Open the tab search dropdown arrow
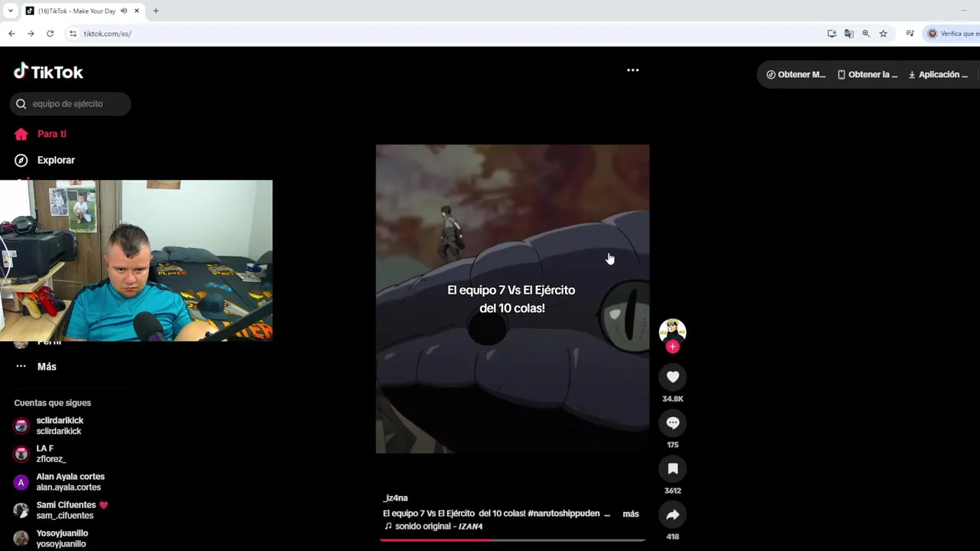This screenshot has height=551, width=980. 10,11
